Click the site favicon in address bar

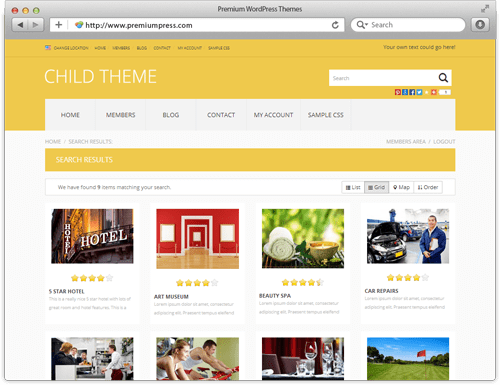point(79,25)
